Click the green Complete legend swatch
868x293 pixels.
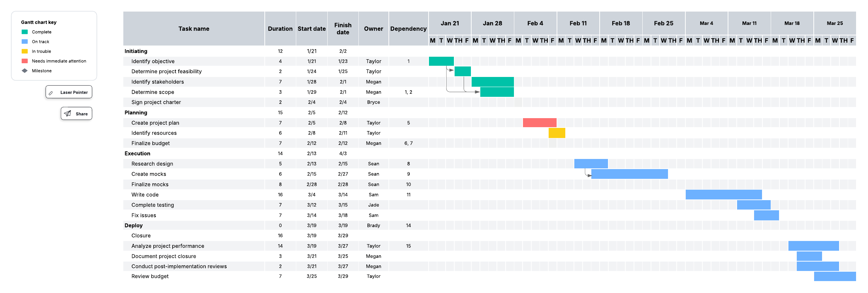(x=25, y=32)
